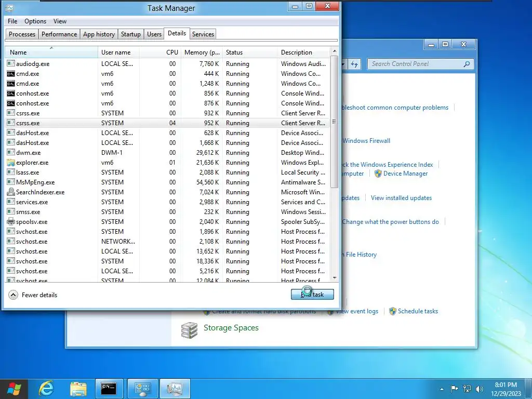The width and height of the screenshot is (532, 399).
Task: Click the network tray icon
Action: [467, 389]
